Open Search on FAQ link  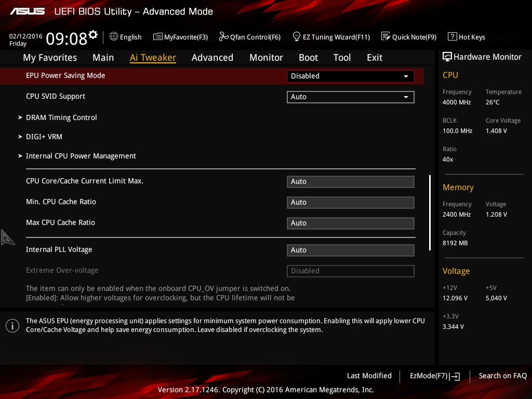(503, 376)
